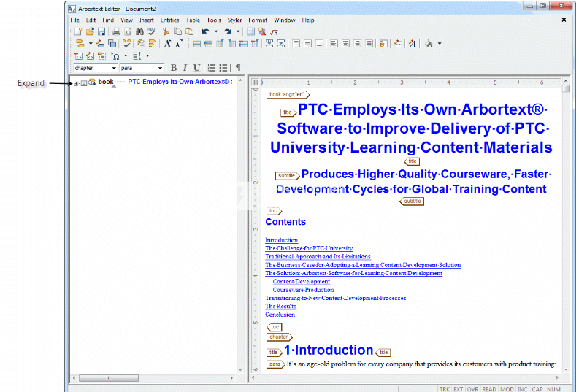
Task: Toggle Italic formatting
Action: point(185,68)
